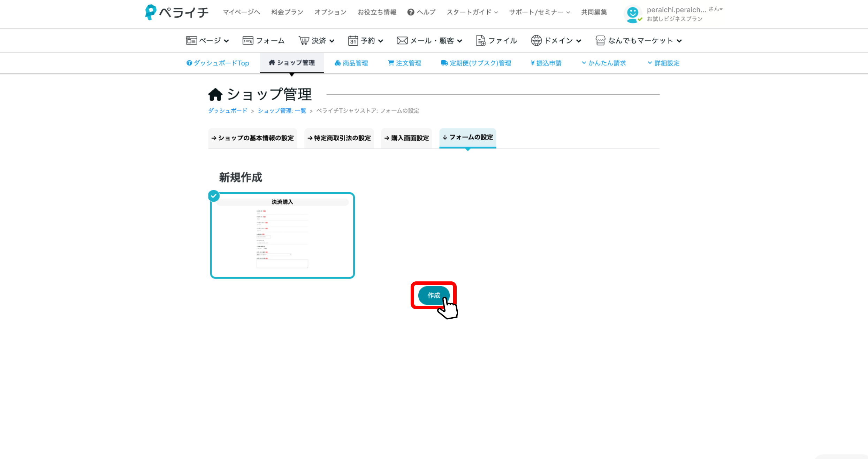Open 料金プラン link

pyautogui.click(x=287, y=12)
